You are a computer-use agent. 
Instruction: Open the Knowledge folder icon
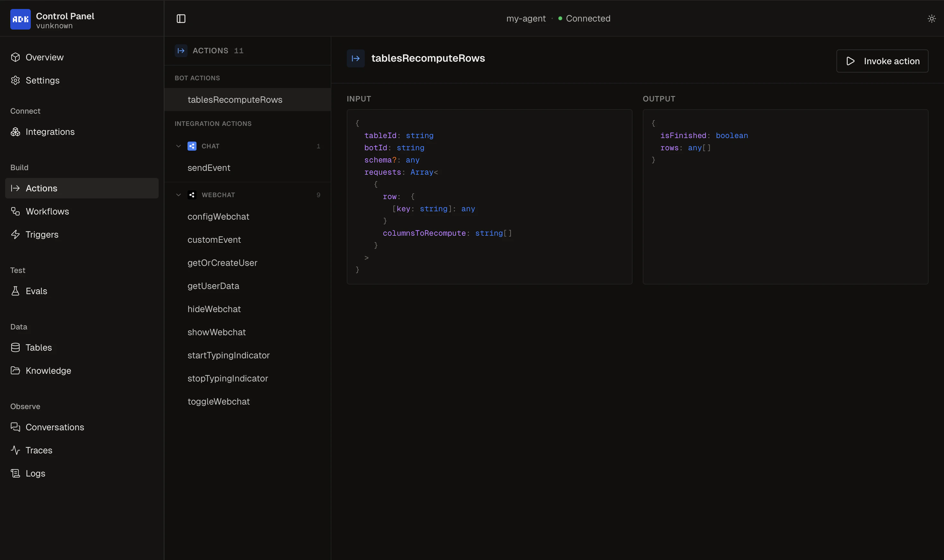[15, 371]
